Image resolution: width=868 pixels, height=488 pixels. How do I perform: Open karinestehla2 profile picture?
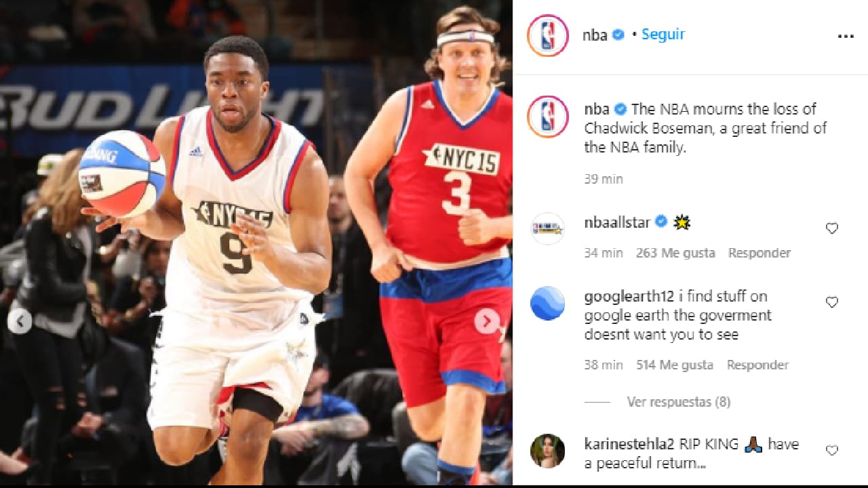point(547,451)
